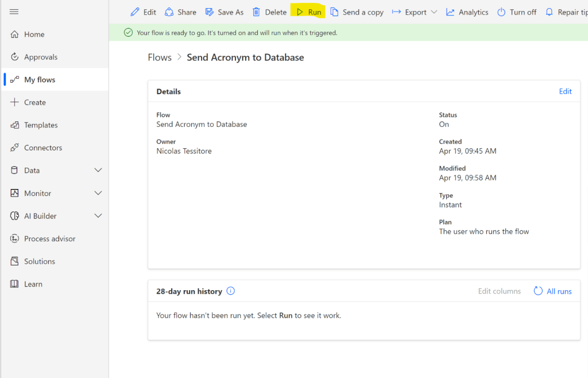Expand the AI Builder chevron

pos(98,216)
